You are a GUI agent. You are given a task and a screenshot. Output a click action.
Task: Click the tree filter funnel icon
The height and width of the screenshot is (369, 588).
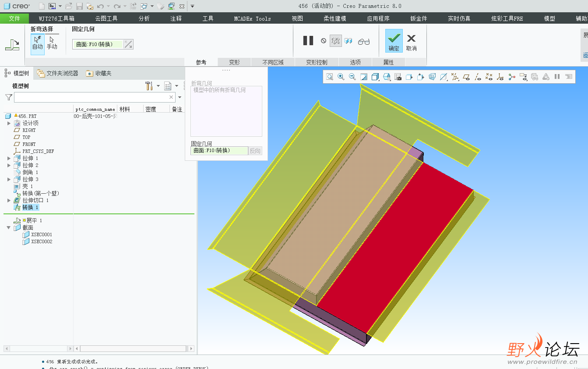coord(8,97)
